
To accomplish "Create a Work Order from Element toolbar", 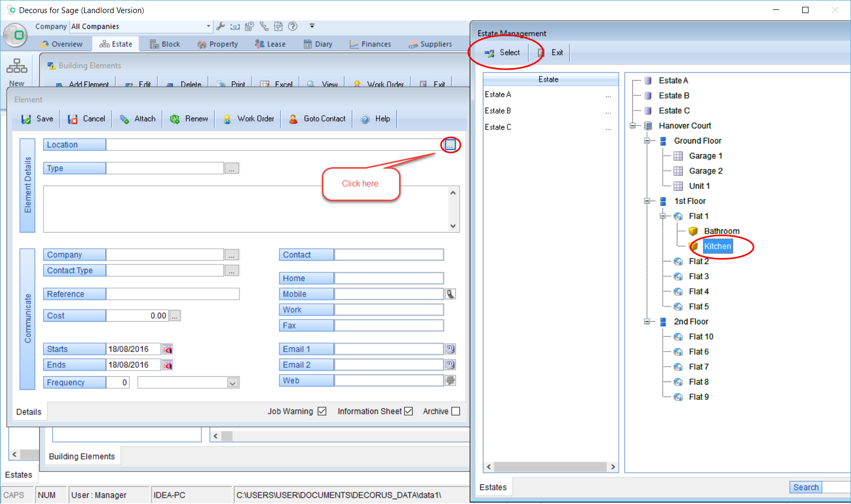I will point(249,119).
